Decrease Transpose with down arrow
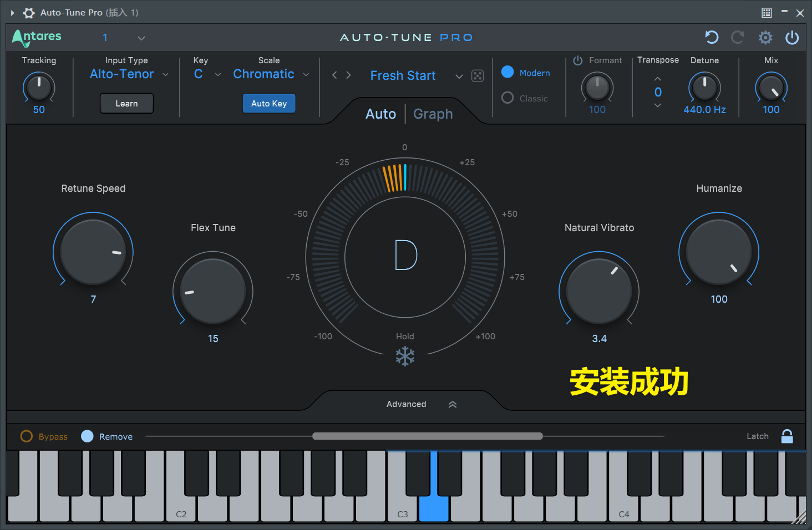 click(x=658, y=105)
